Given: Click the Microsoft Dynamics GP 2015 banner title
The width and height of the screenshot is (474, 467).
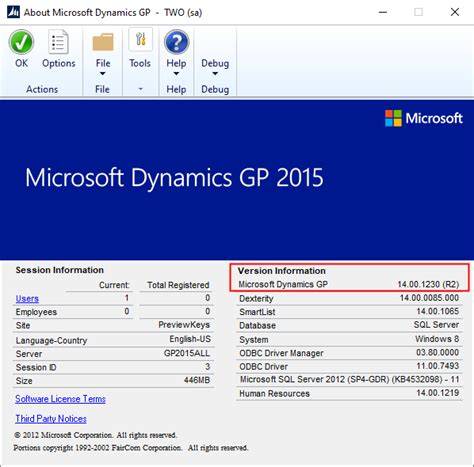Looking at the screenshot, I should coord(174,177).
